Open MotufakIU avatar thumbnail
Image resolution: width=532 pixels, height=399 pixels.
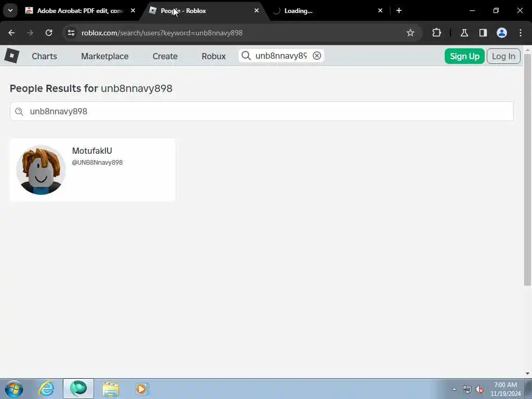pyautogui.click(x=41, y=170)
